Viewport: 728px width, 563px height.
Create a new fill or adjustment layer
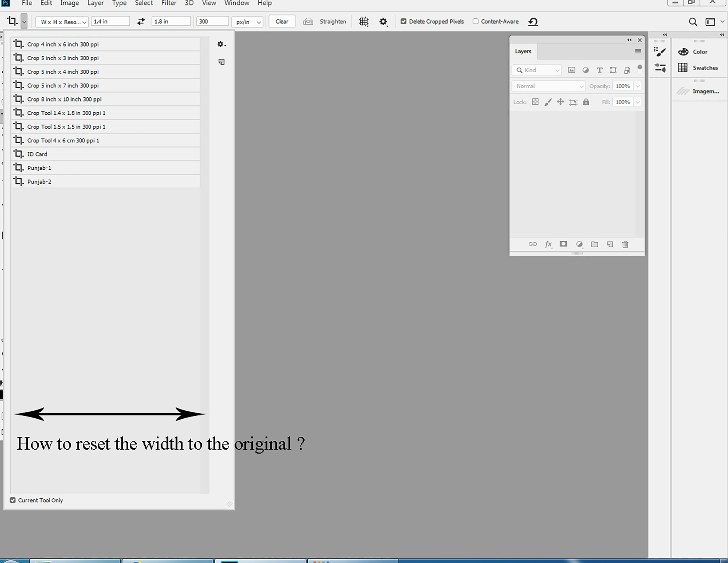[579, 244]
